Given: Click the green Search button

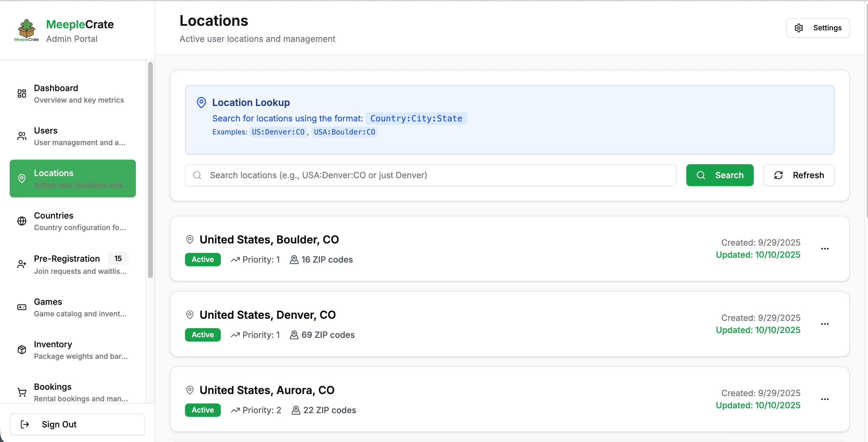Looking at the screenshot, I should tap(720, 175).
